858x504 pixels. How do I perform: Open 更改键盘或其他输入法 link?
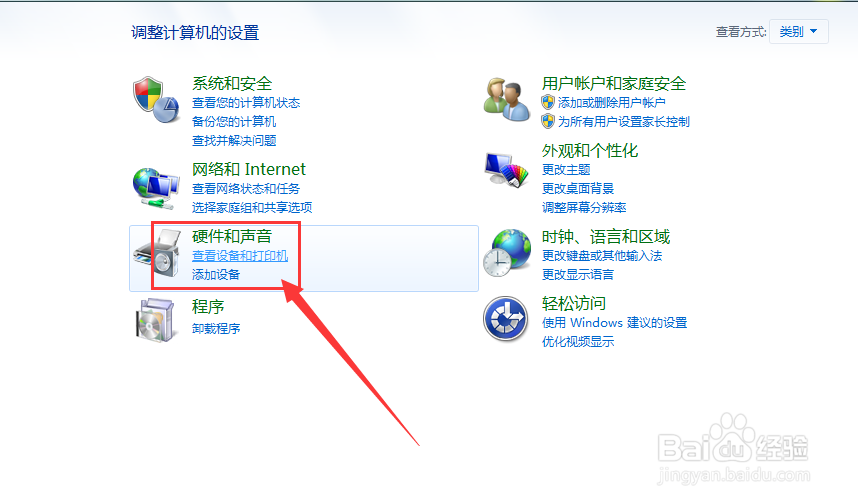pyautogui.click(x=602, y=256)
